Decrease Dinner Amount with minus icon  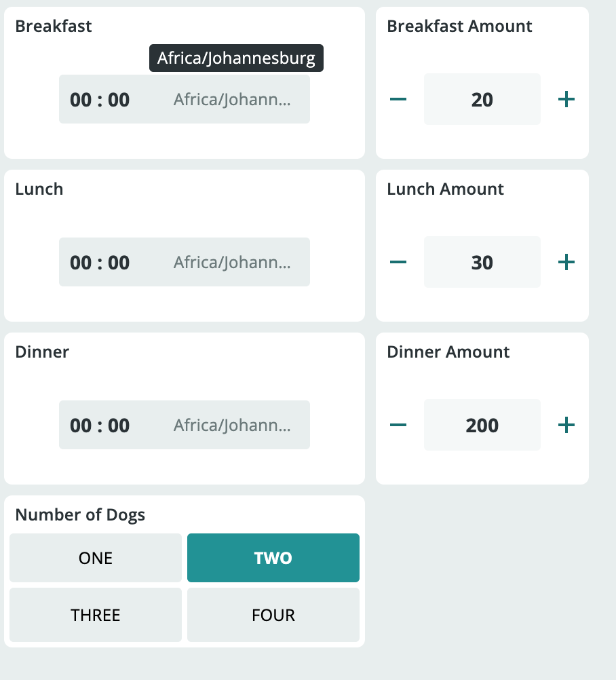[398, 426]
